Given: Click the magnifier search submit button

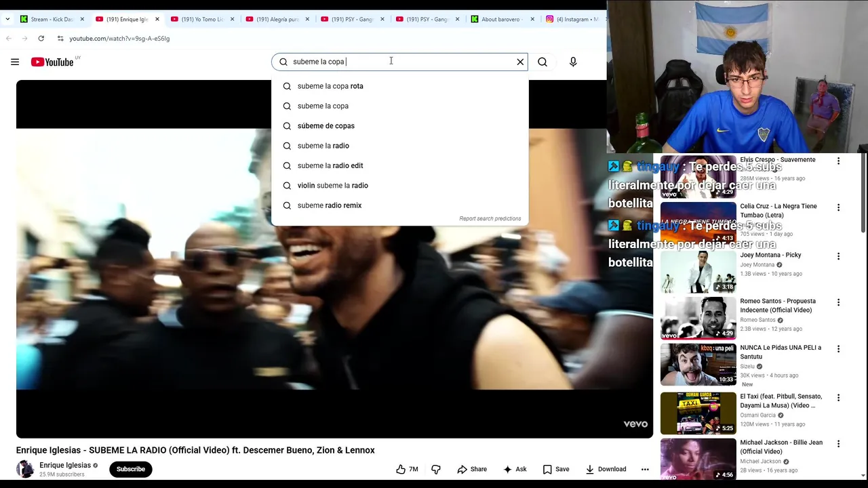Looking at the screenshot, I should click(542, 62).
